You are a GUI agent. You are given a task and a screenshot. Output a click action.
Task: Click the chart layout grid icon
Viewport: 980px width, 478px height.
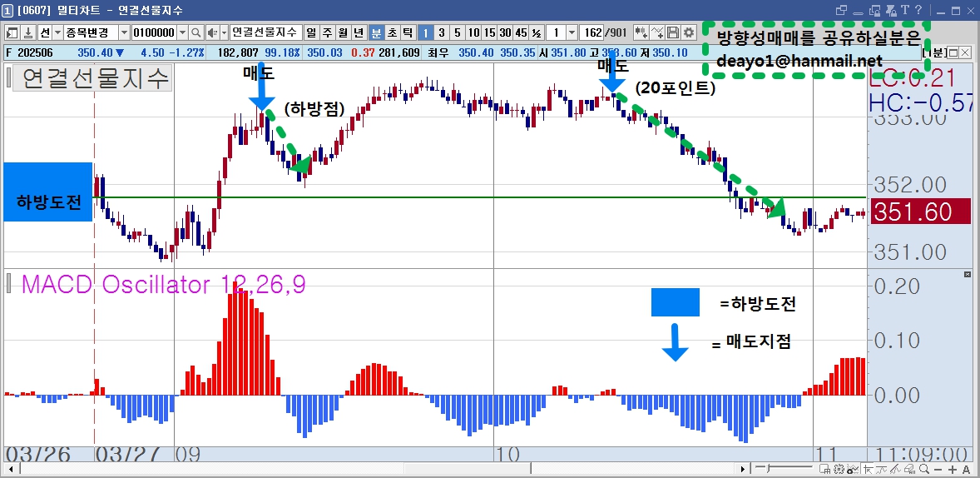825,469
